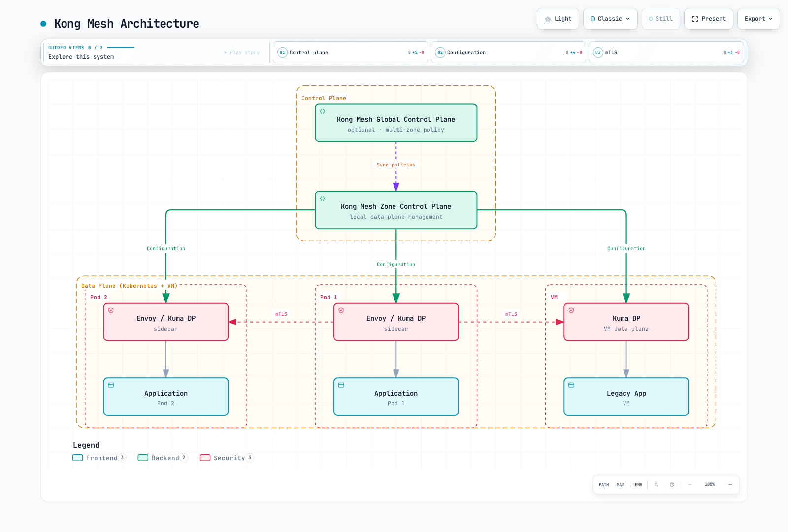Select Kong Mesh Global Control Plane node
This screenshot has width=788, height=532.
396,123
